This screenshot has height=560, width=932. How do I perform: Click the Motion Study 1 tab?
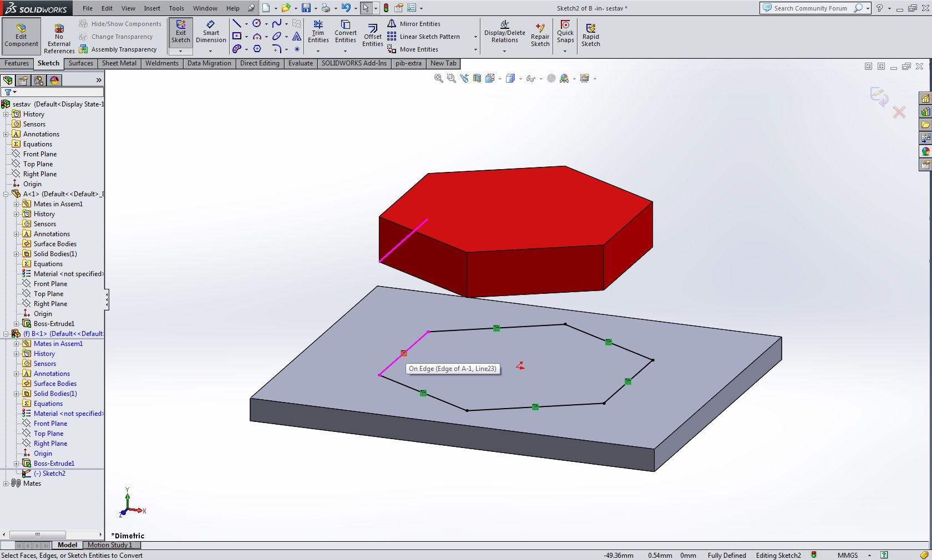pyautogui.click(x=110, y=545)
